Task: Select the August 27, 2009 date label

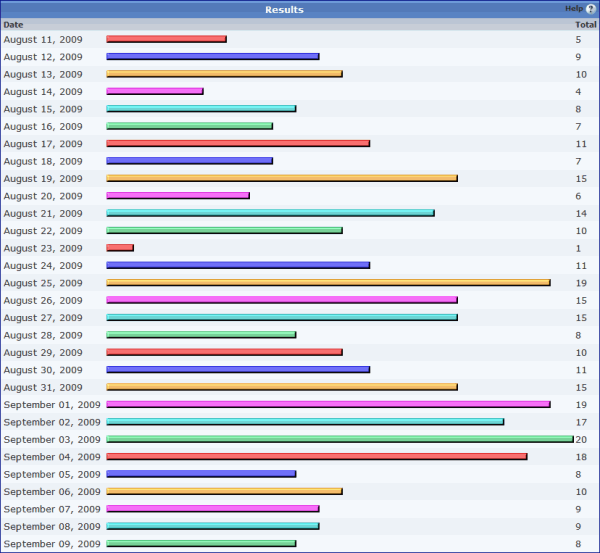Action: pos(43,318)
